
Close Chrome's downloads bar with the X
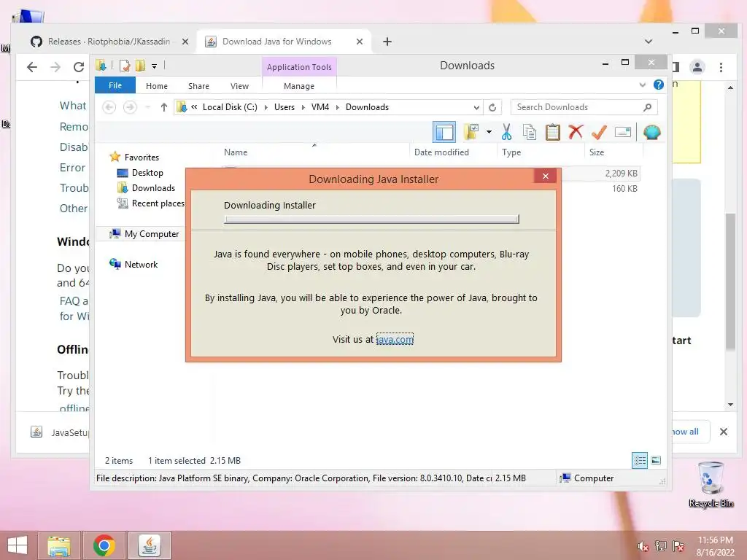tap(724, 432)
